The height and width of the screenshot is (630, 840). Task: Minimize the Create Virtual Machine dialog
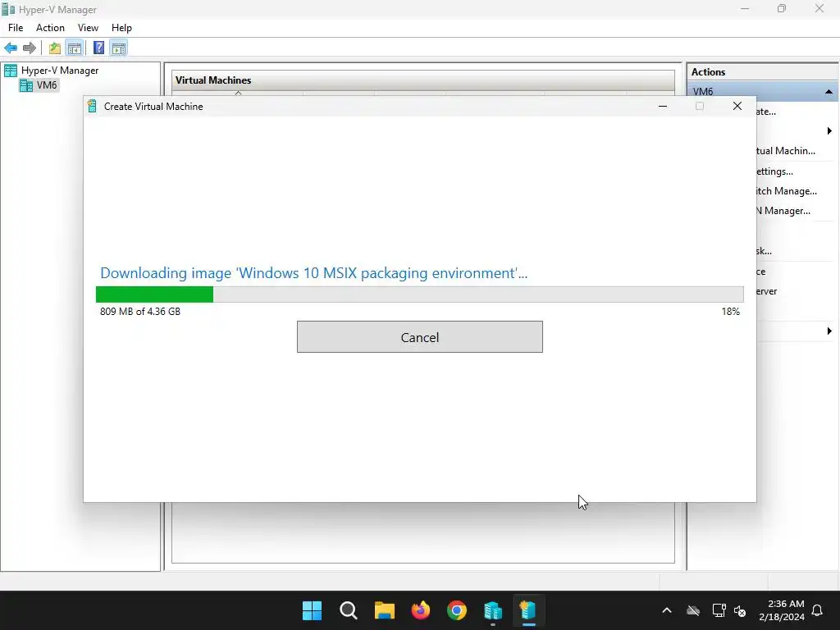(663, 106)
